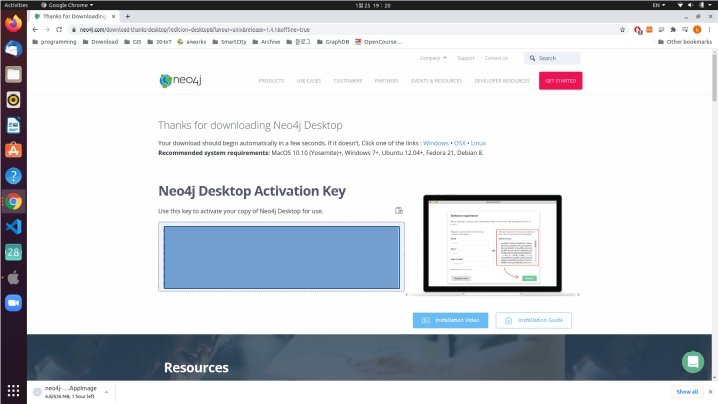The height and width of the screenshot is (404, 718).
Task: Open Chrome's three-dot menu
Action: click(x=709, y=29)
